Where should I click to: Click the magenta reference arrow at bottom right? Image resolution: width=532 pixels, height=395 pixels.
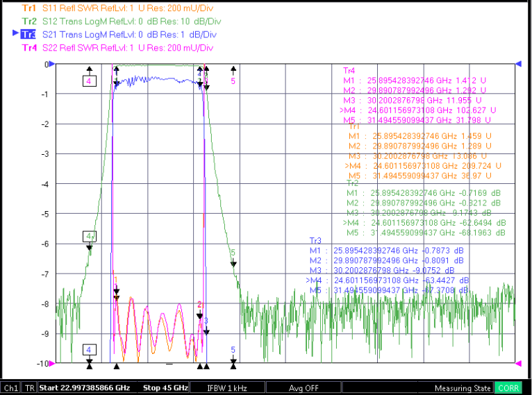[518, 364]
